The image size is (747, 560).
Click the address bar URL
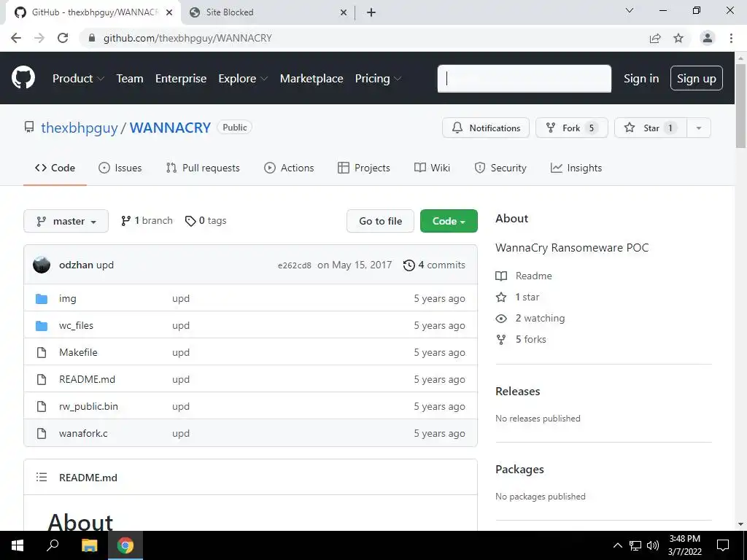(187, 38)
